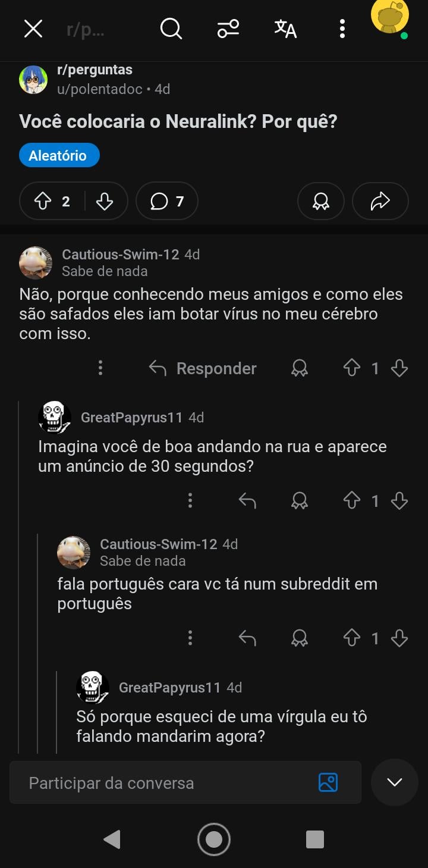
Task: Open options menu for the first comment
Action: tap(100, 368)
